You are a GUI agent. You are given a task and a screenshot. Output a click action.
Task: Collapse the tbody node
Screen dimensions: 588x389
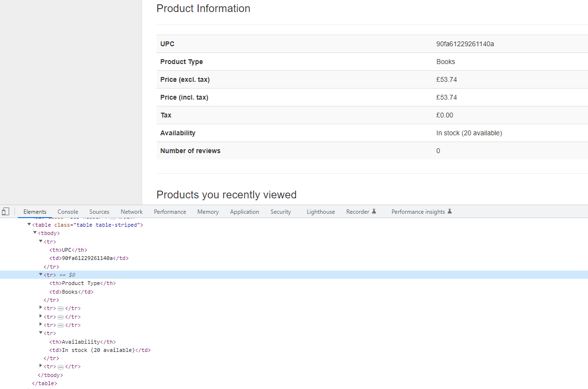pos(35,233)
